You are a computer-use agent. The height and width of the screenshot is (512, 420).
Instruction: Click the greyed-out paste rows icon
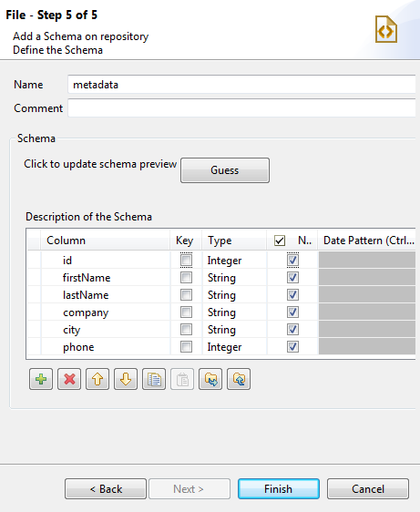pyautogui.click(x=182, y=379)
